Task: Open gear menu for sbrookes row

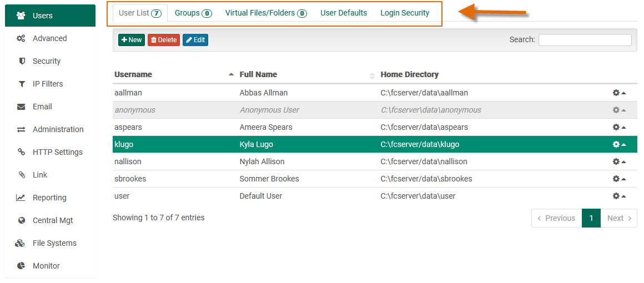Action: [619, 179]
